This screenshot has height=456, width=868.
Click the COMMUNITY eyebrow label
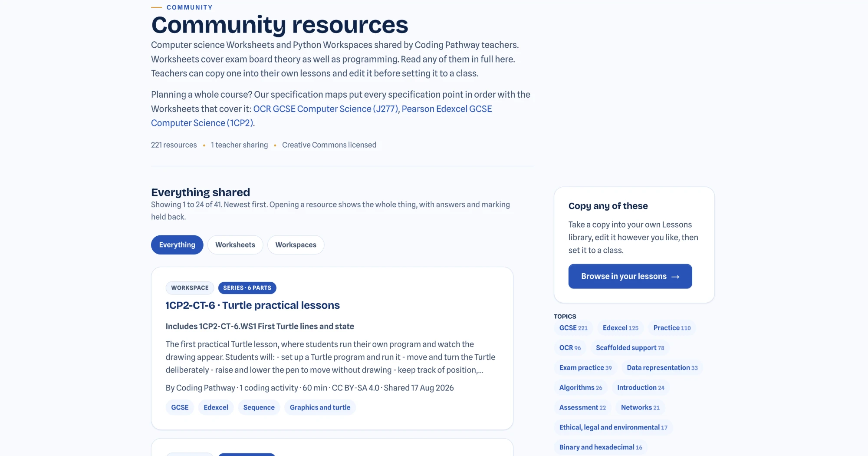(x=190, y=7)
